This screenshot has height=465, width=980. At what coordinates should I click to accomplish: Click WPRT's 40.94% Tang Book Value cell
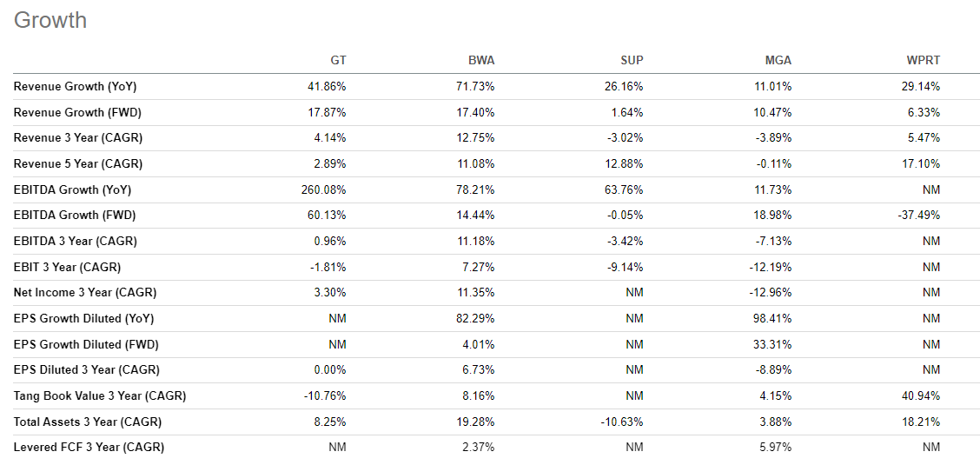(921, 396)
